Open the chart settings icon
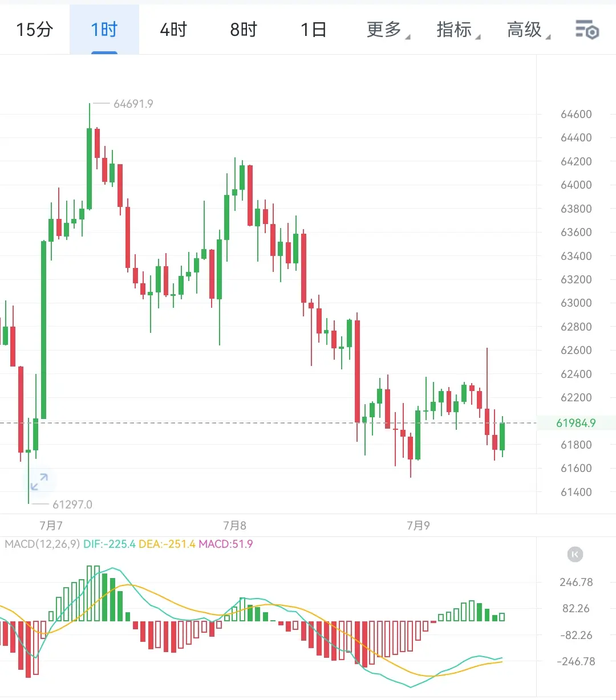 (587, 30)
